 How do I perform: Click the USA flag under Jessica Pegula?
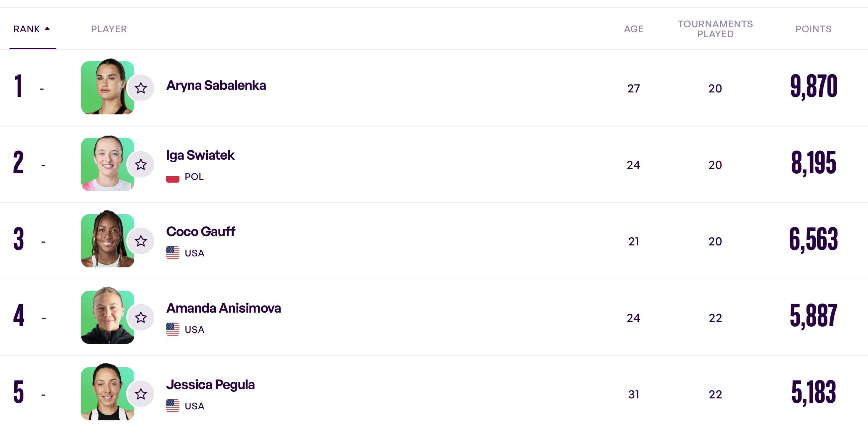(172, 406)
